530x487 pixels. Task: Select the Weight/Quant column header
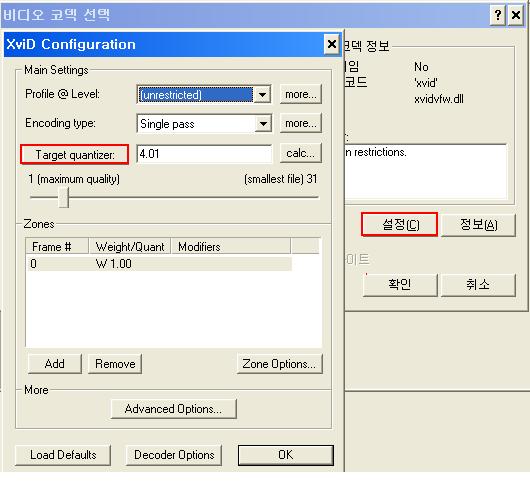(130, 246)
